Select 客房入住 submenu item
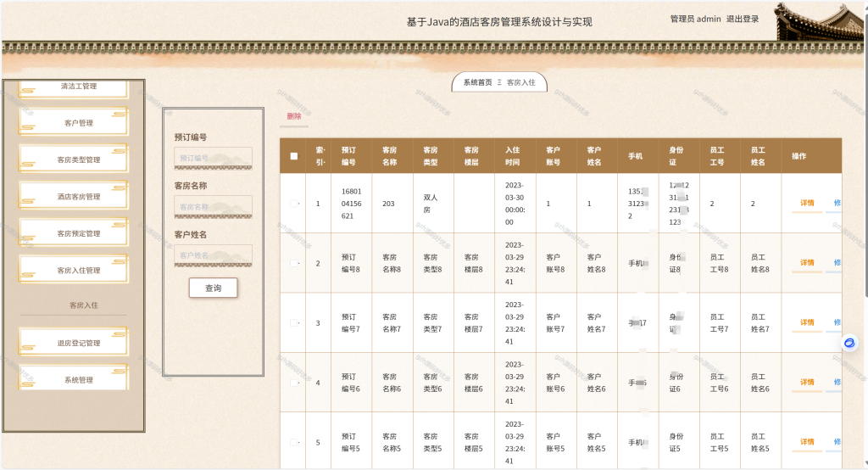 pos(84,305)
